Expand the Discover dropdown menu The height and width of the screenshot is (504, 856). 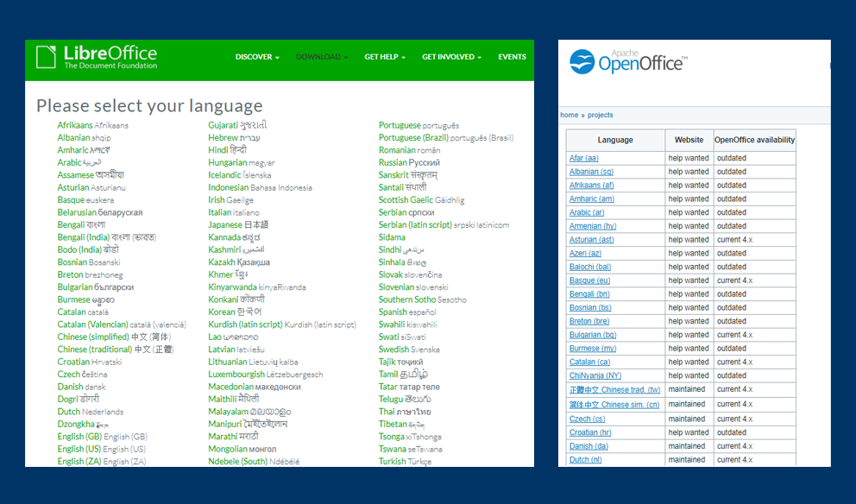pos(257,57)
